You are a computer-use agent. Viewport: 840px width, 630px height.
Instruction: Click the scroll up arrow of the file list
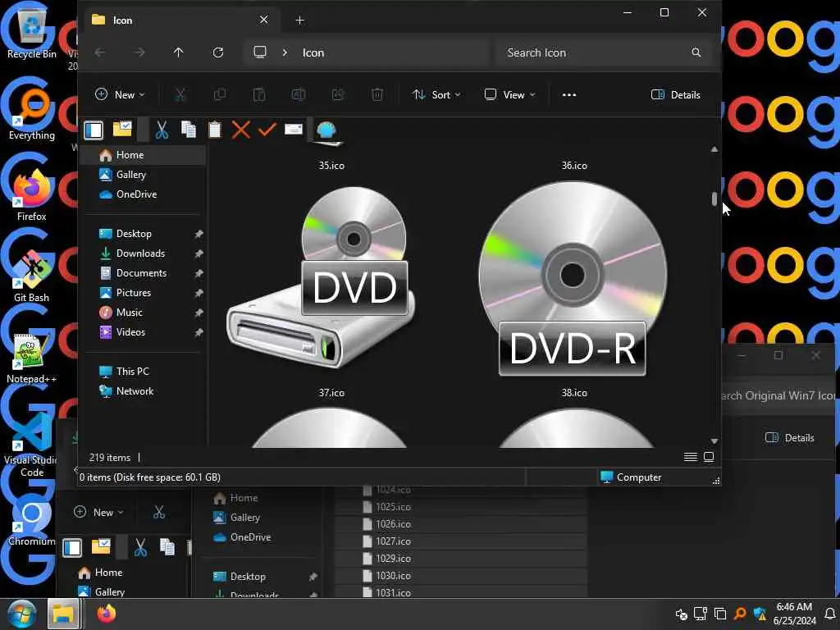(714, 149)
